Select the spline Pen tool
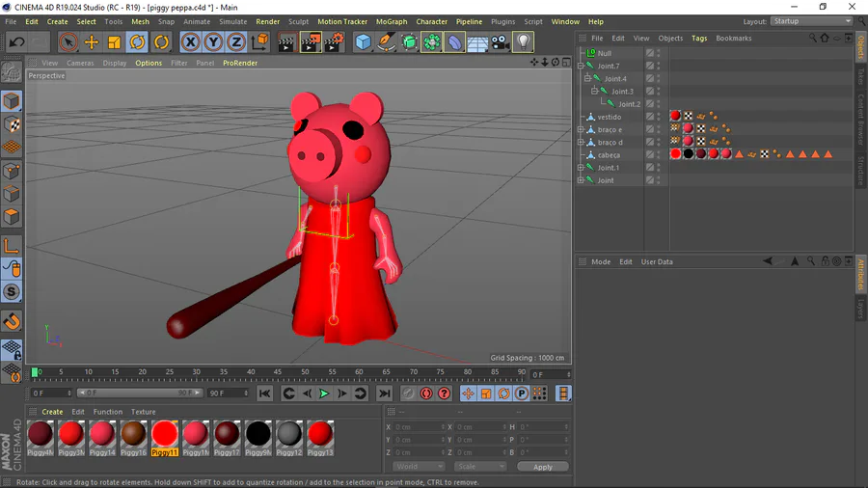This screenshot has width=868, height=488. 386,42
